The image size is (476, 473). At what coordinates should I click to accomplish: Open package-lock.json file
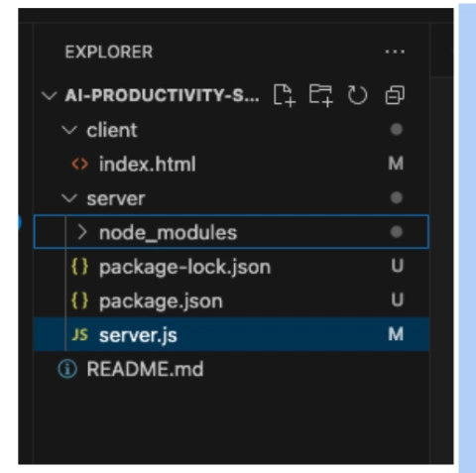point(184,267)
